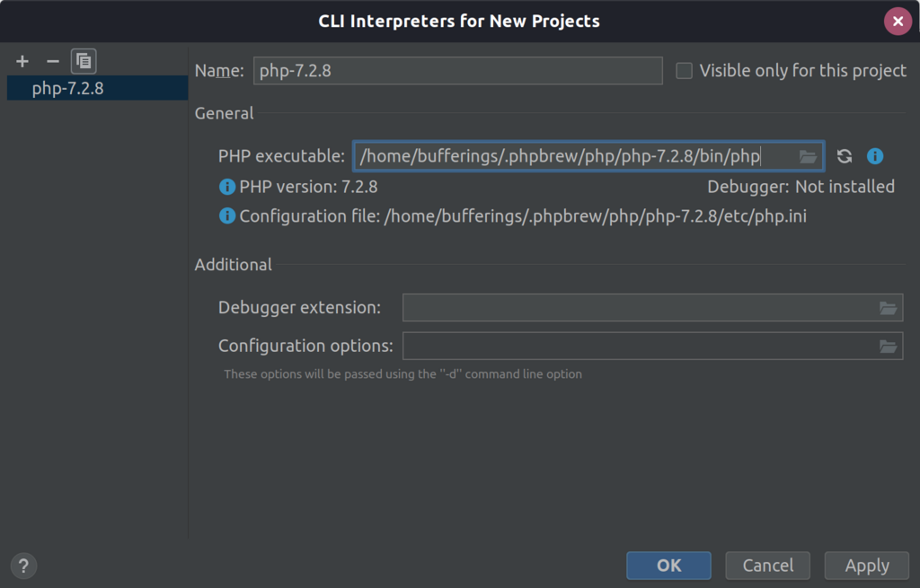Open the help icon in the bottom corner

tap(23, 566)
